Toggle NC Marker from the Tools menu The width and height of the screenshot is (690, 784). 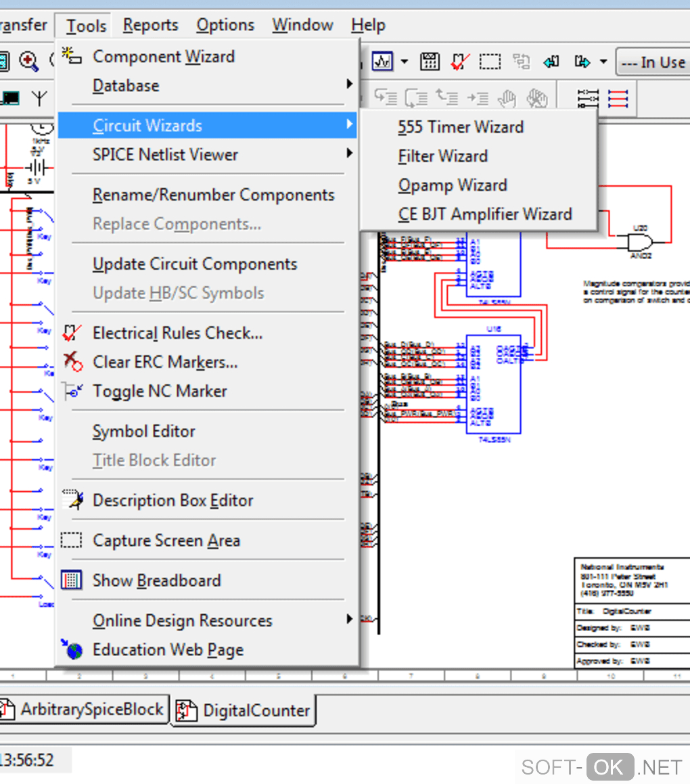[160, 391]
